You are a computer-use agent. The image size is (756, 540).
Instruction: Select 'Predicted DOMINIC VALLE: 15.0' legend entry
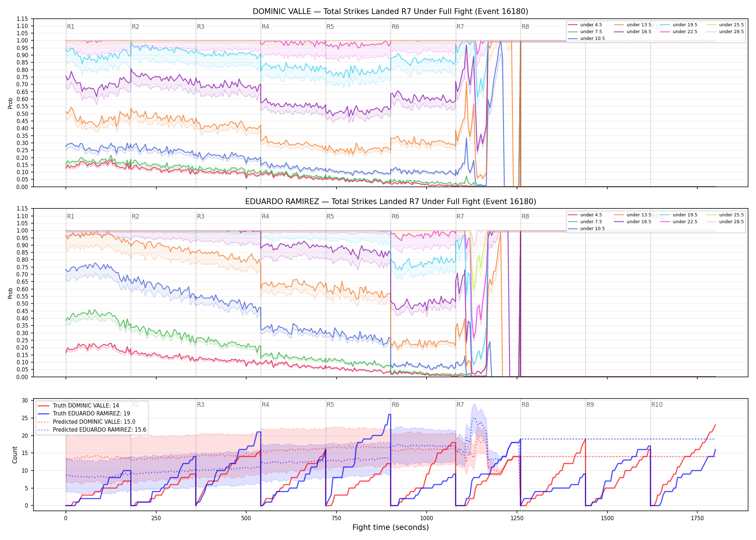[x=87, y=422]
